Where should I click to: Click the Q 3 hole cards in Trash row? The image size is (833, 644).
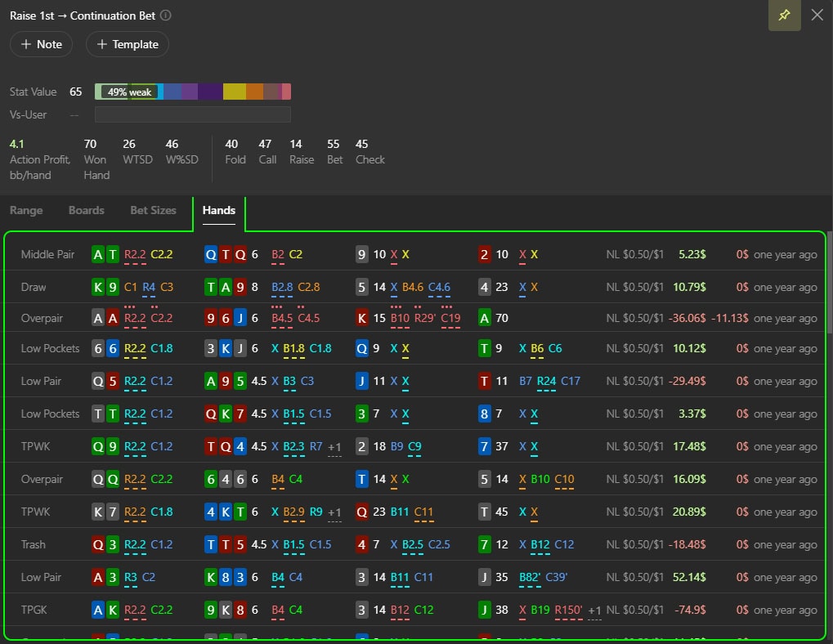click(105, 544)
